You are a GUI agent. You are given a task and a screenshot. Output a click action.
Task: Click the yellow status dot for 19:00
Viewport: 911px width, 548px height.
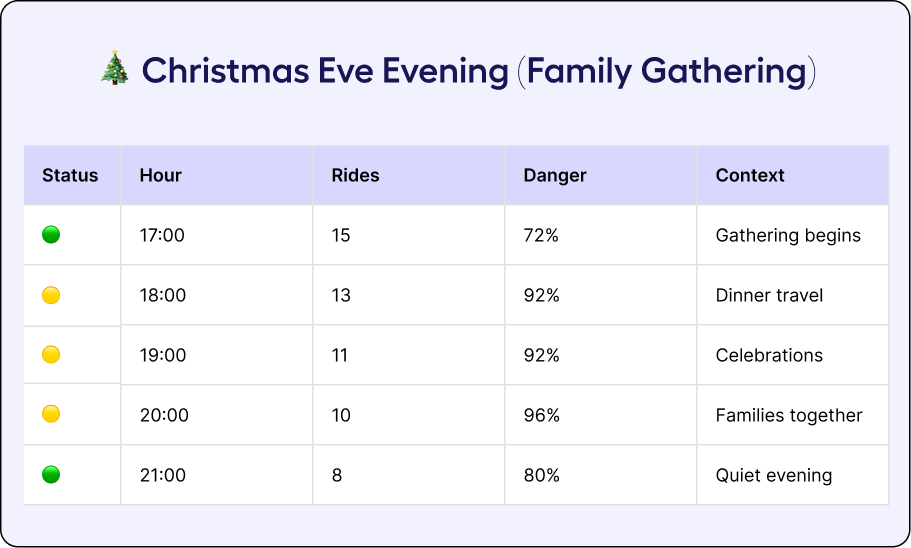point(51,355)
